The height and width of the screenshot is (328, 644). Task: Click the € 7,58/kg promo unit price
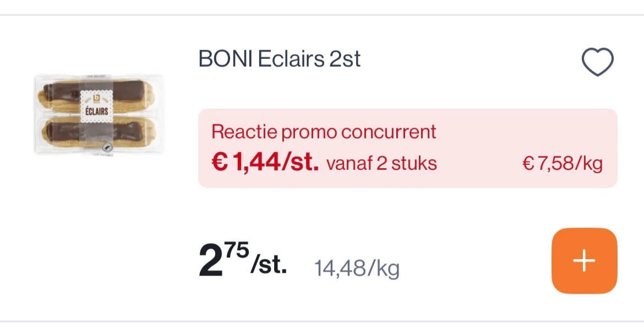pyautogui.click(x=563, y=162)
